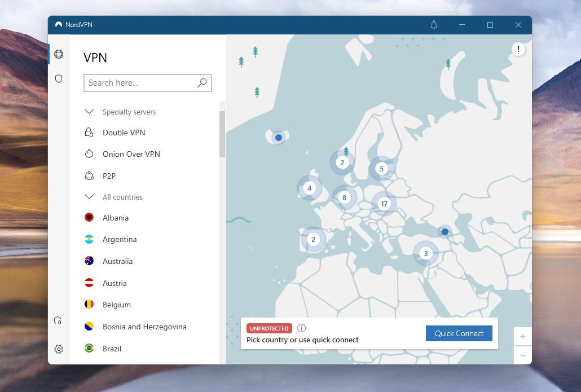Click the Onion Over VPN icon
Viewport: 581px width, 392px height.
(x=89, y=154)
